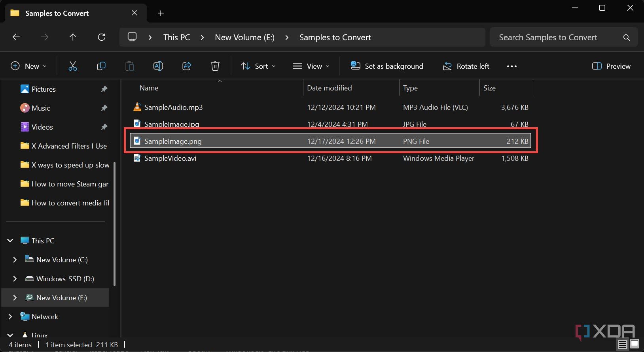Open the View dropdown menu

click(311, 66)
